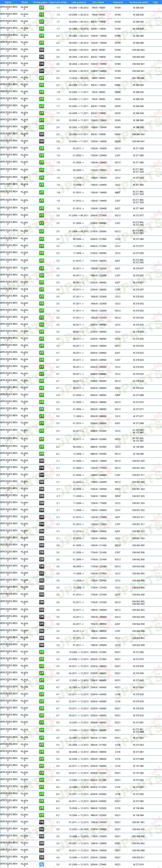Click the PB petrol icon in EM 780.992 row
The width and height of the screenshot is (162, 868).
point(41,78)
